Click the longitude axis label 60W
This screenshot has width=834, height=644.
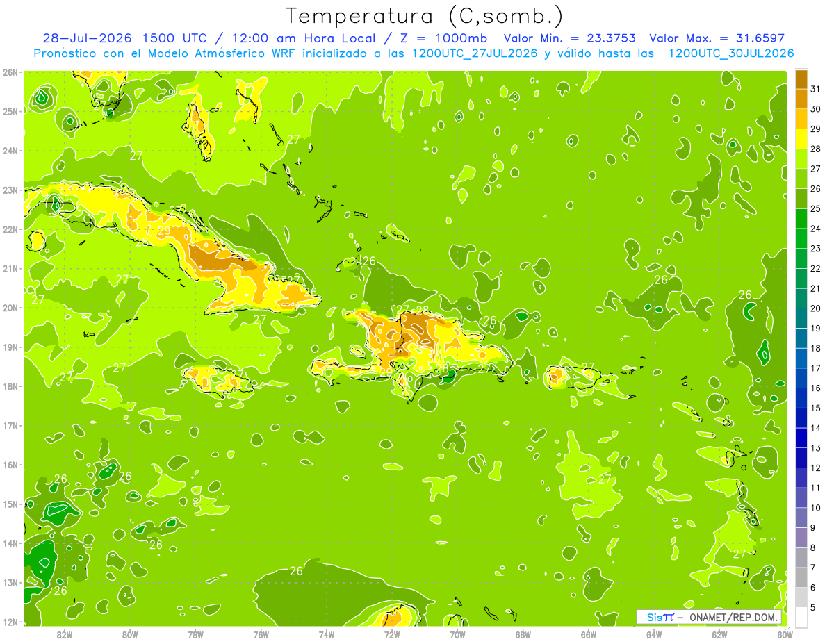pyautogui.click(x=785, y=635)
